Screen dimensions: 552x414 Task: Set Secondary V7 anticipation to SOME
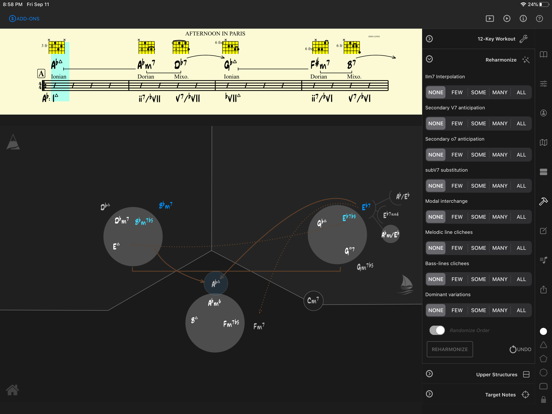pos(478,124)
